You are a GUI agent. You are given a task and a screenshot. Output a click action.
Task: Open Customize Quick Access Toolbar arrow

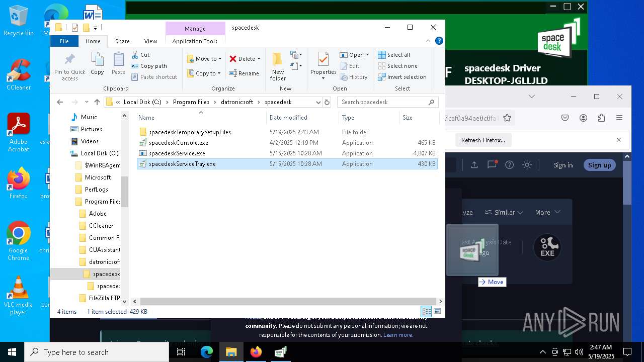click(95, 28)
